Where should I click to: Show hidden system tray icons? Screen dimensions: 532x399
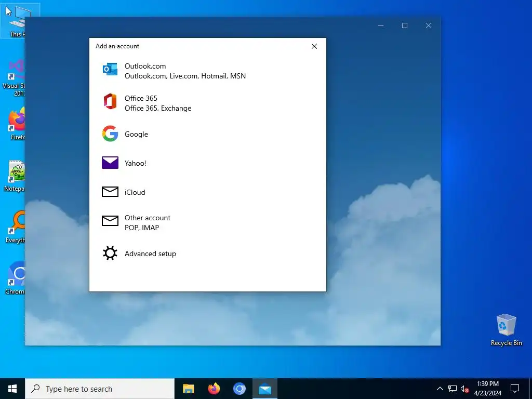(440, 389)
